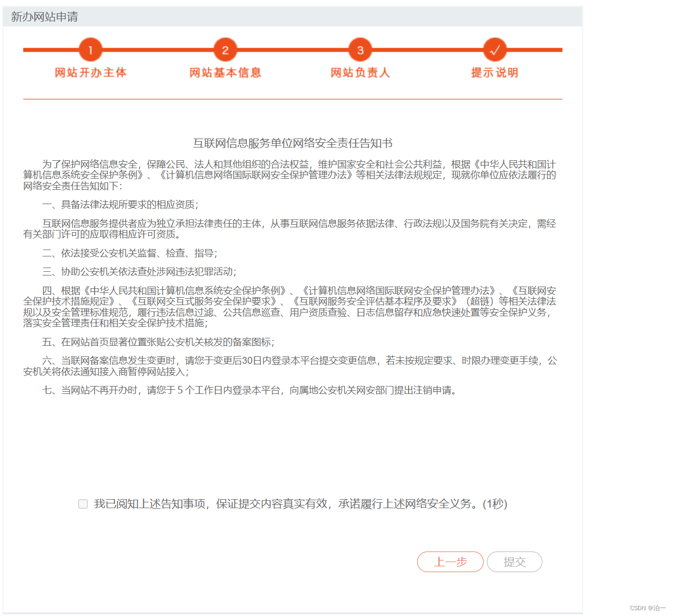The width and height of the screenshot is (674, 616).
Task: Select the 网站开办主体 step label
Action: [x=90, y=73]
